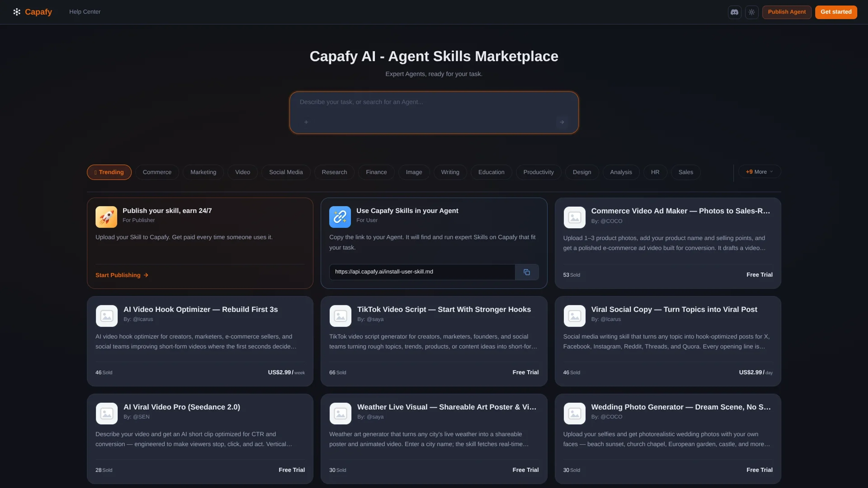Copy the install-user-skill link icon
This screenshot has height=488, width=868.
(527, 272)
